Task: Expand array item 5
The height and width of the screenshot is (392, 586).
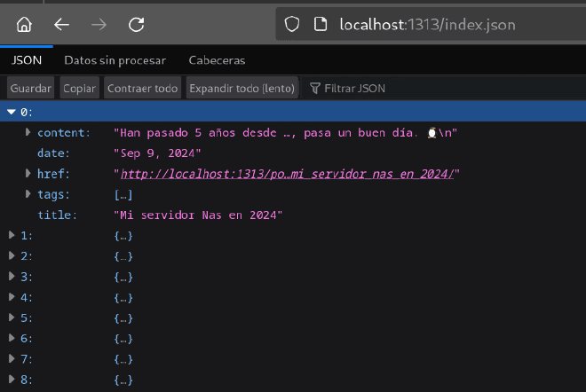Action: point(12,318)
